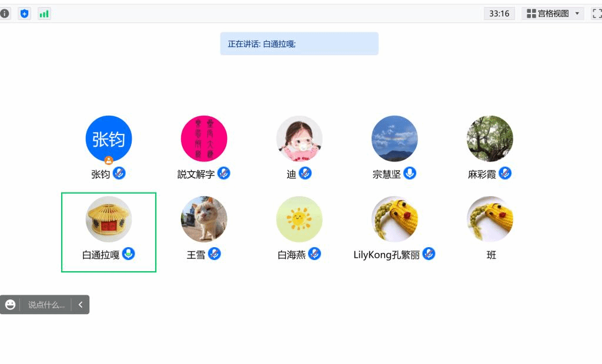Click the microphone icon next to 宗慧坚
The width and height of the screenshot is (602, 364).
point(410,173)
